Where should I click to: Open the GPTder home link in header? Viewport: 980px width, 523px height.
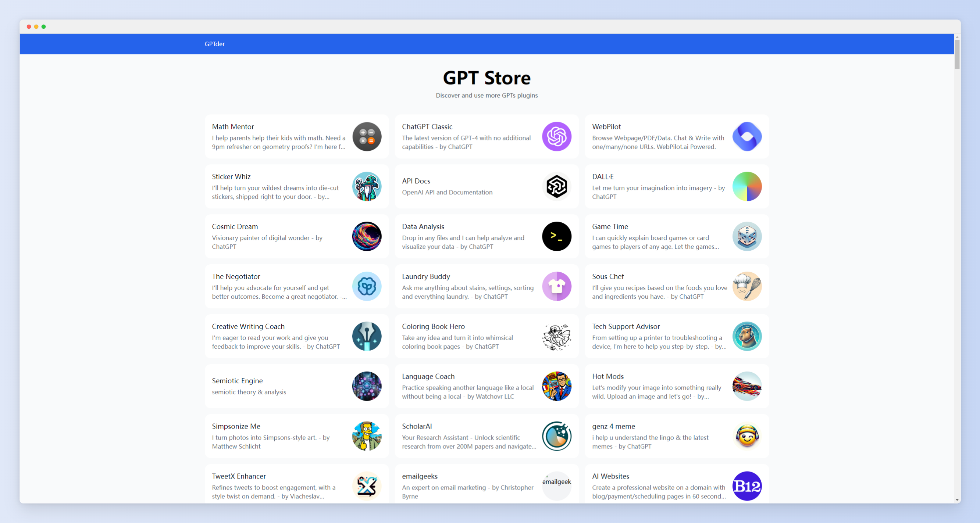pyautogui.click(x=214, y=44)
